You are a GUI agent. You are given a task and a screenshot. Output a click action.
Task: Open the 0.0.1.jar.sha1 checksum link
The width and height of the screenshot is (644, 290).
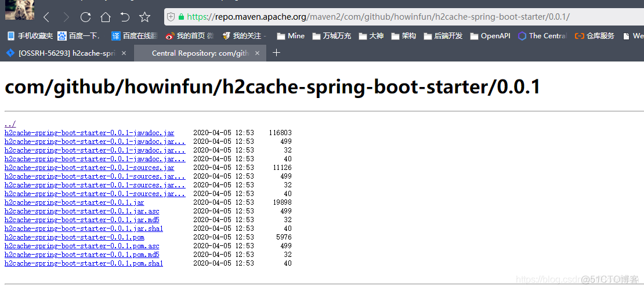(x=84, y=229)
